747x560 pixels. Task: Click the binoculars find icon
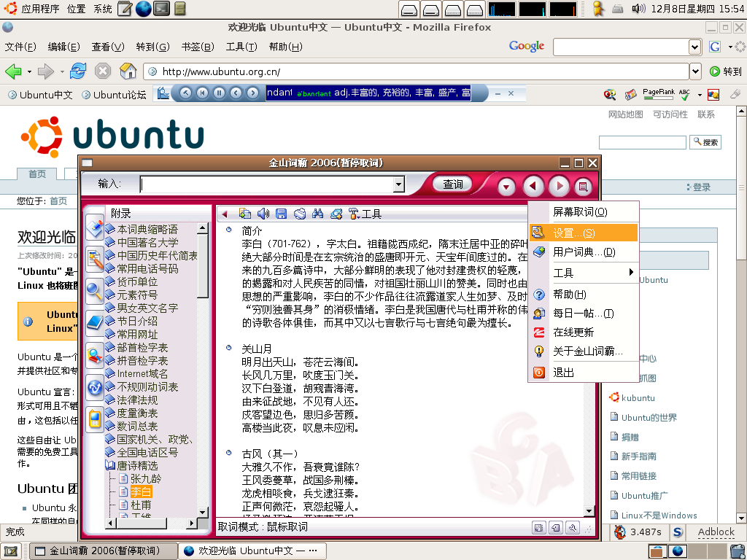[x=318, y=214]
